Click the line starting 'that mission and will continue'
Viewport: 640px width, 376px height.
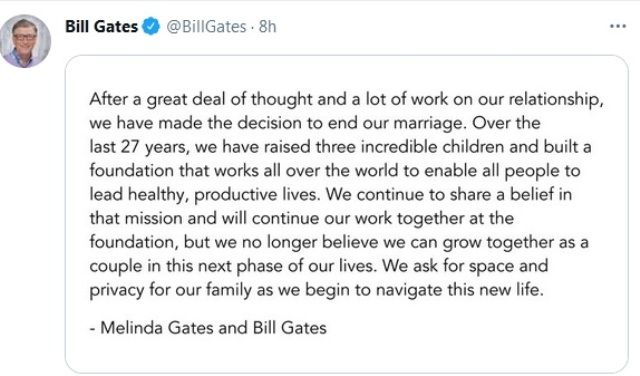tap(302, 218)
